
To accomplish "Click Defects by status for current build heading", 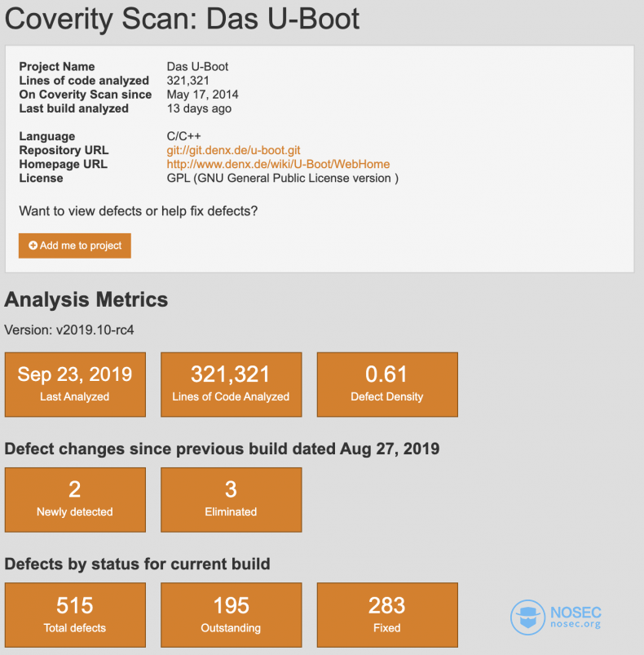I will 137,564.
